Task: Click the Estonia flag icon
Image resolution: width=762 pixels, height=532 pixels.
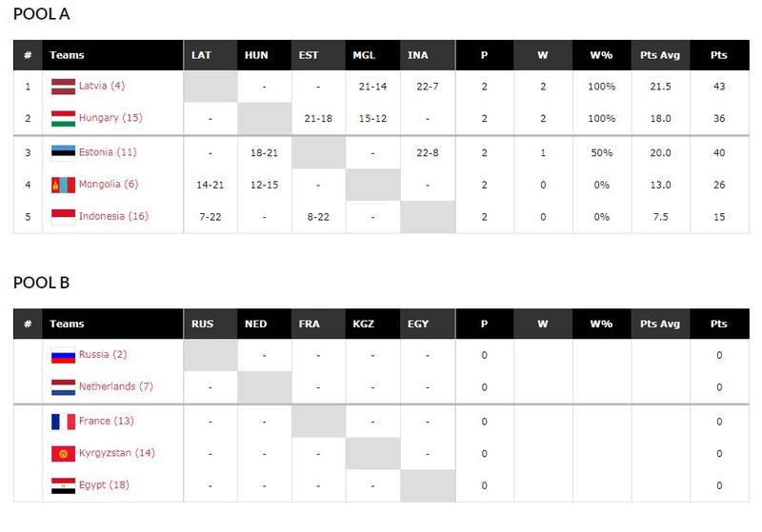Action: (x=63, y=153)
